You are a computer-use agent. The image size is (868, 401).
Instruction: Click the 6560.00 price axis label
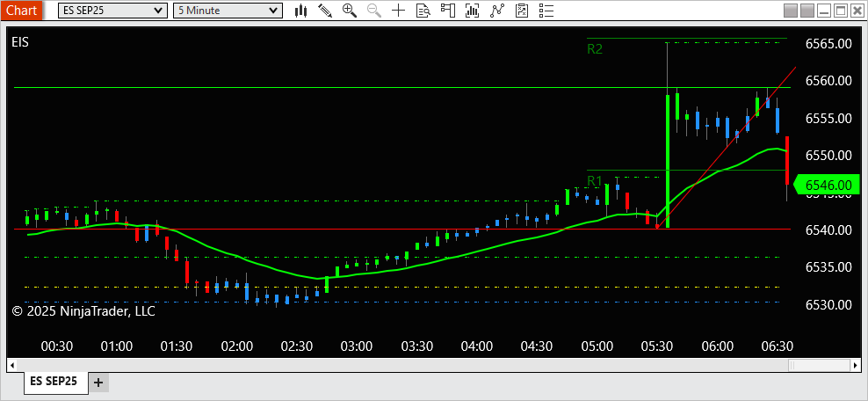coord(828,81)
